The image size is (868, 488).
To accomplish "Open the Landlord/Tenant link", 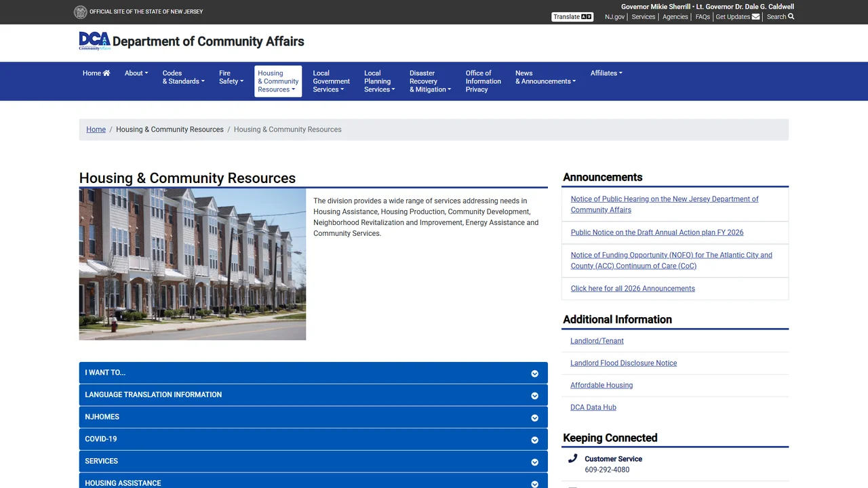I will click(x=597, y=341).
